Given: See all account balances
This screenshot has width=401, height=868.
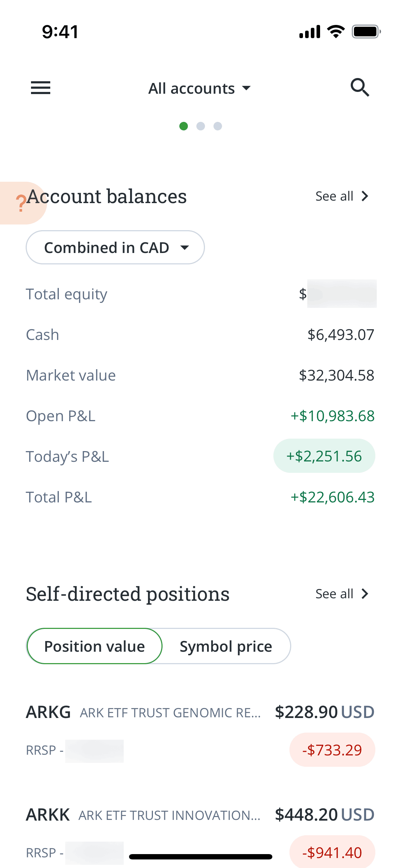Looking at the screenshot, I should click(334, 196).
